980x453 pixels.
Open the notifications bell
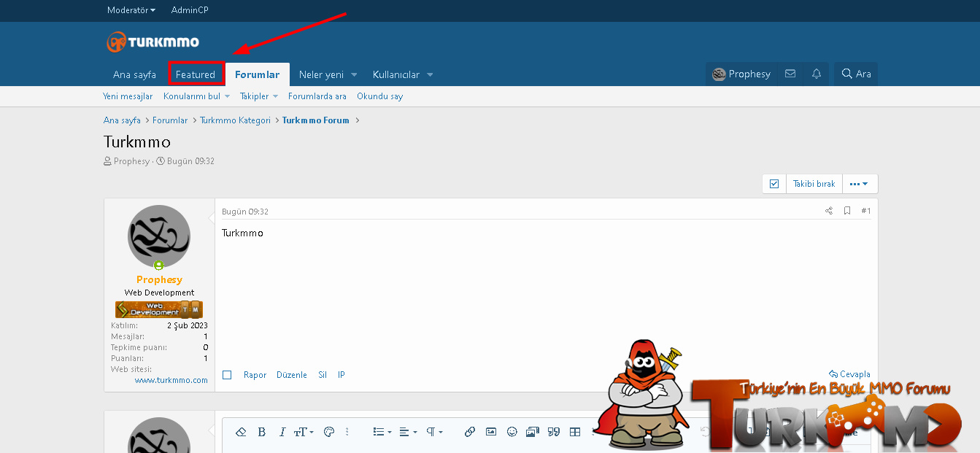pyautogui.click(x=817, y=74)
